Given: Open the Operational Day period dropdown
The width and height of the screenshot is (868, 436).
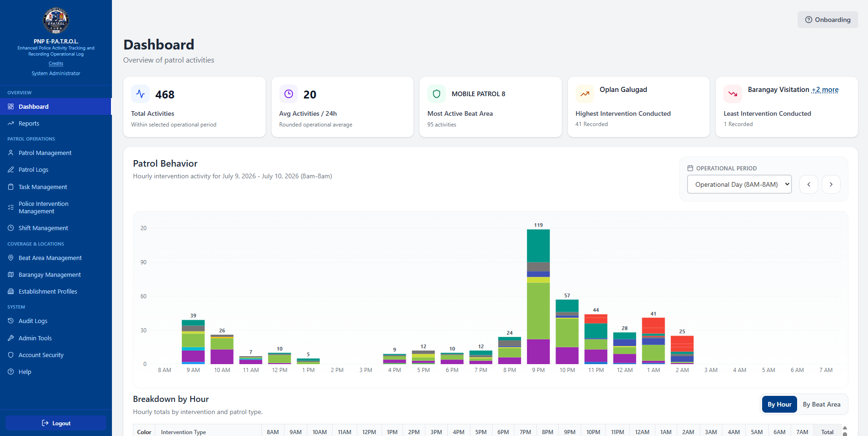Looking at the screenshot, I should click(739, 184).
